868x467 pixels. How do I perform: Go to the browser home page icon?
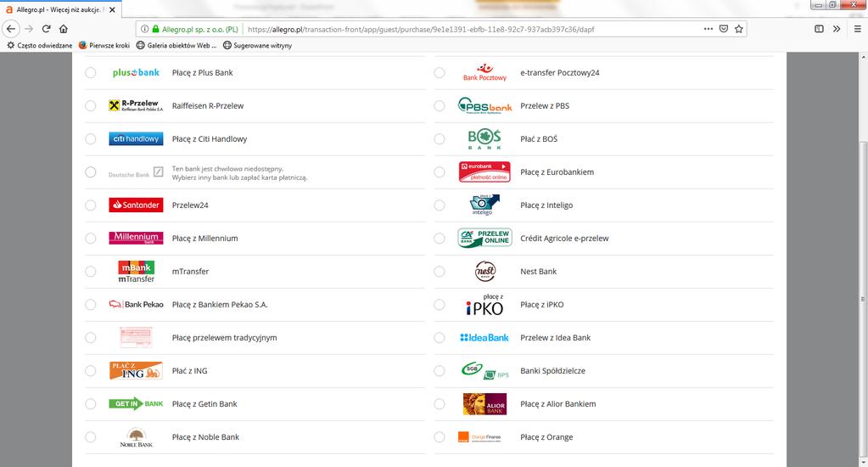pos(64,29)
